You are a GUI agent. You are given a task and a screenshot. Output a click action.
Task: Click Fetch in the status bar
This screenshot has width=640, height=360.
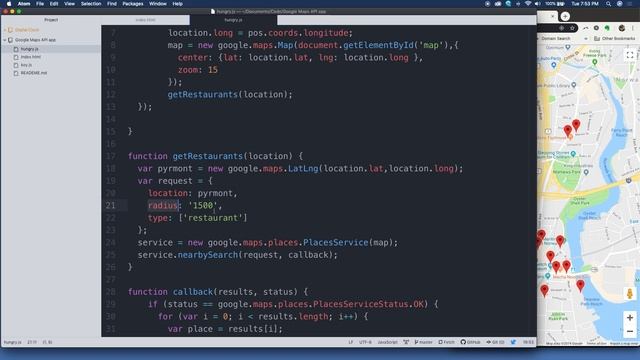click(447, 342)
